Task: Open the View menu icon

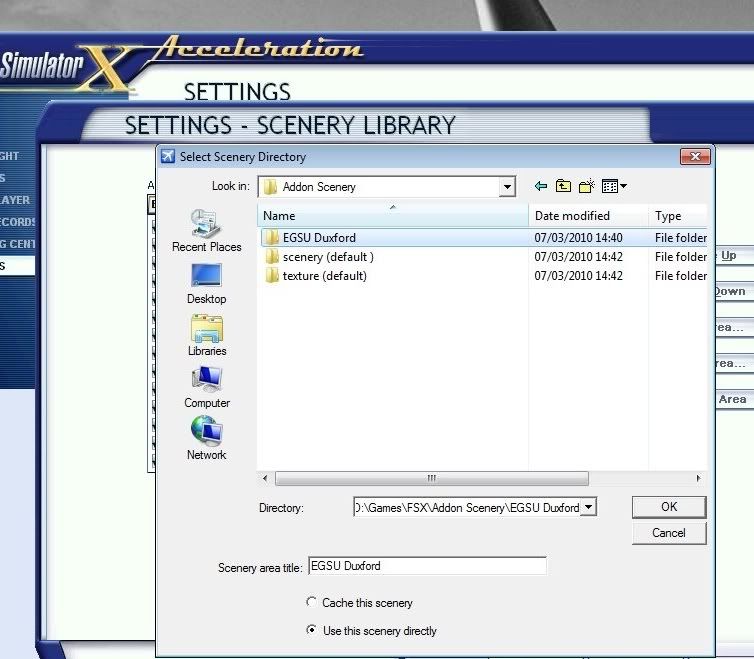Action: [x=614, y=186]
